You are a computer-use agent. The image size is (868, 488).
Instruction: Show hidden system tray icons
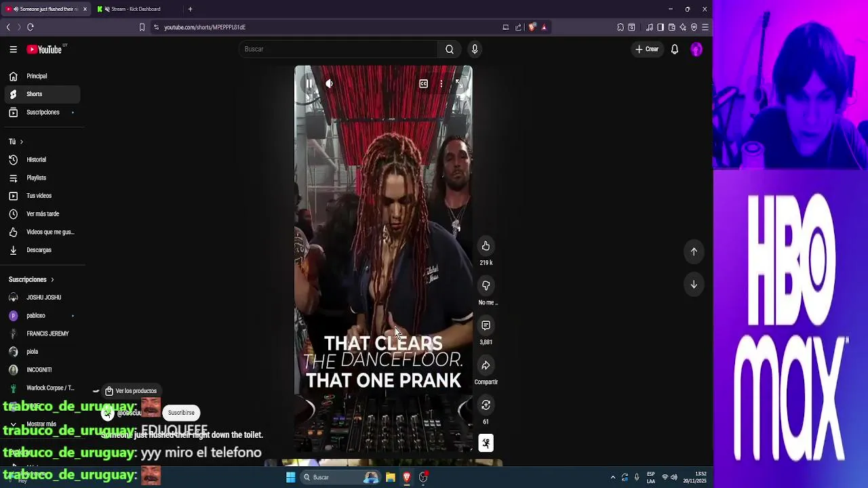(x=613, y=477)
